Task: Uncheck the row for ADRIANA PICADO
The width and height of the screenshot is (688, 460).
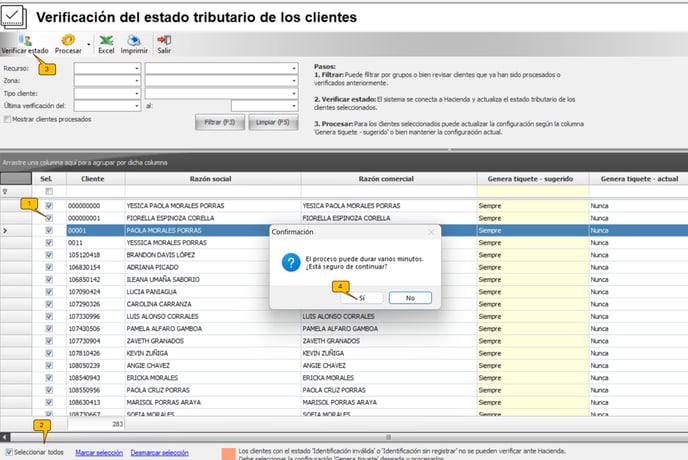Action: click(49, 267)
